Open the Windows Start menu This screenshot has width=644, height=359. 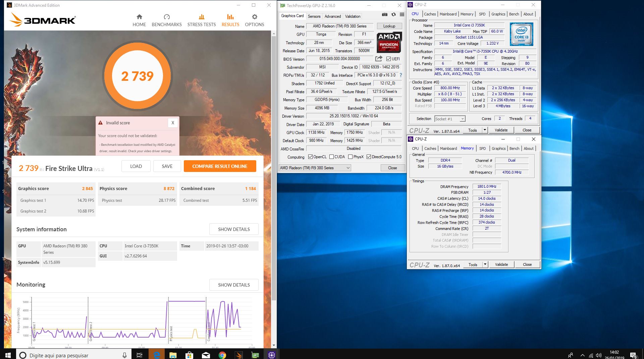tap(8, 355)
